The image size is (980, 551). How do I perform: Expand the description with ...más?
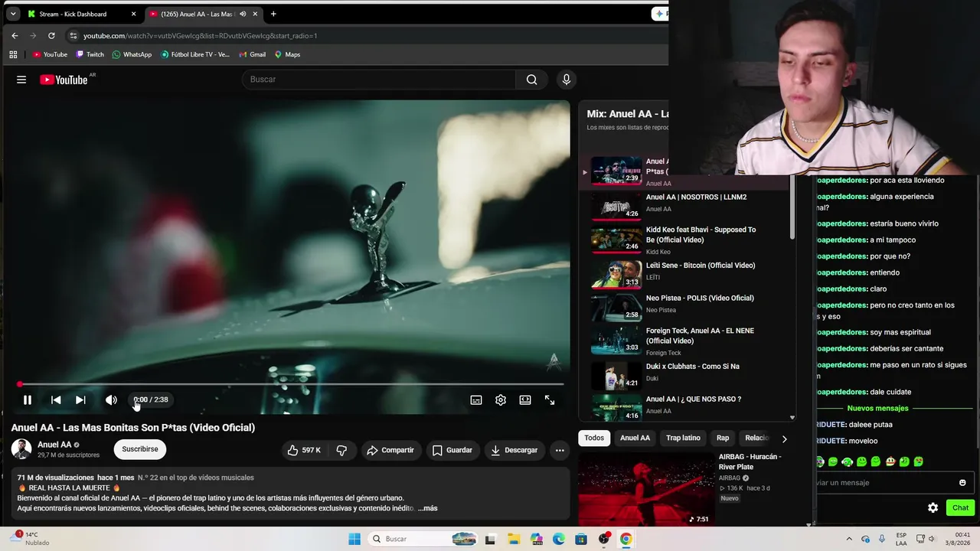coord(428,508)
